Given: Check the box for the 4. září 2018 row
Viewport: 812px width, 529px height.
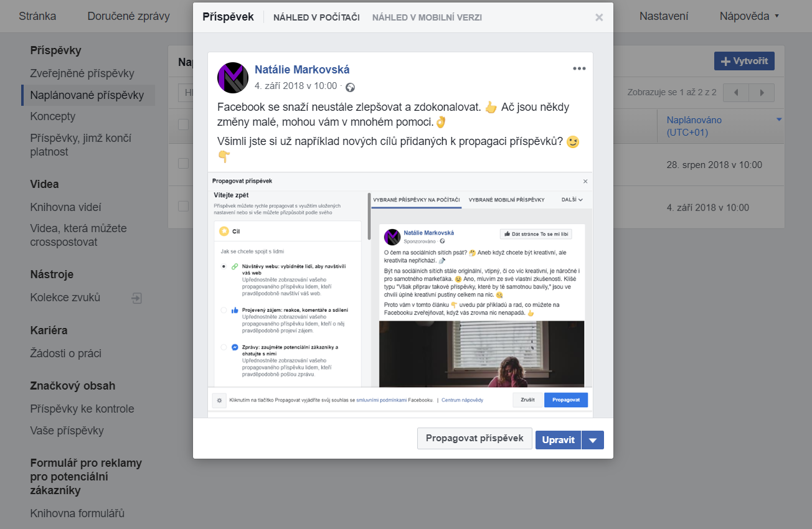Looking at the screenshot, I should [183, 205].
